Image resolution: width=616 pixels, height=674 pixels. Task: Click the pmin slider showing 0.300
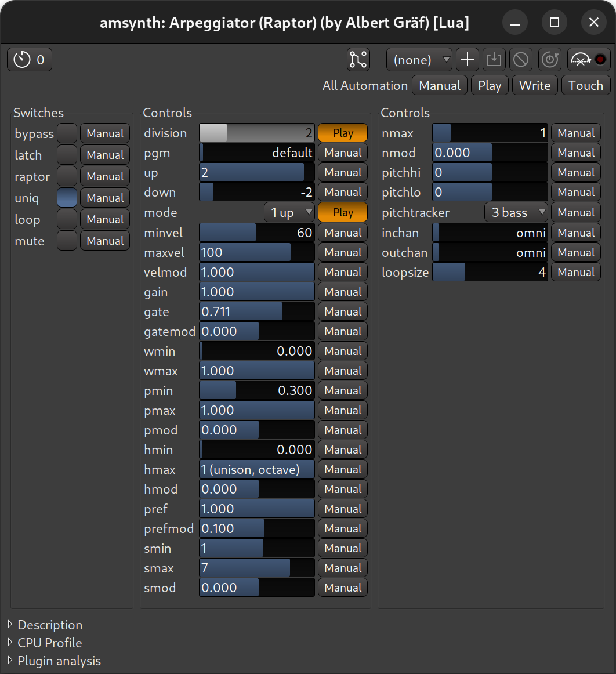pos(257,390)
